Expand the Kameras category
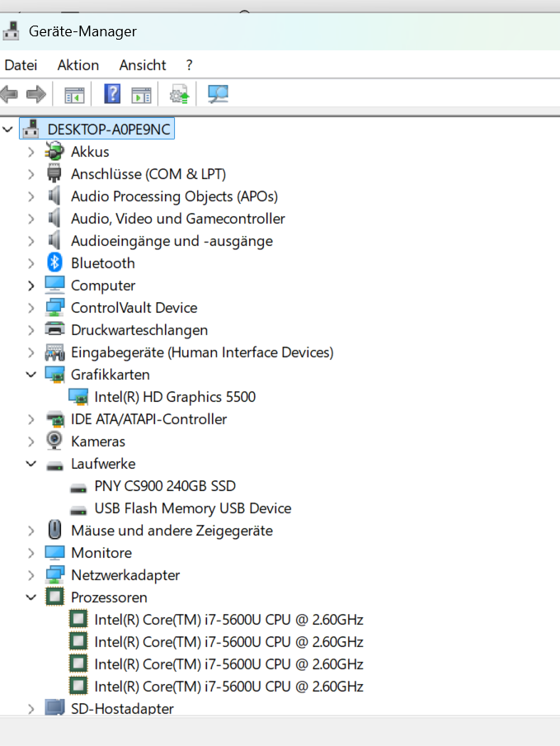Image resolution: width=560 pixels, height=746 pixels. [31, 441]
